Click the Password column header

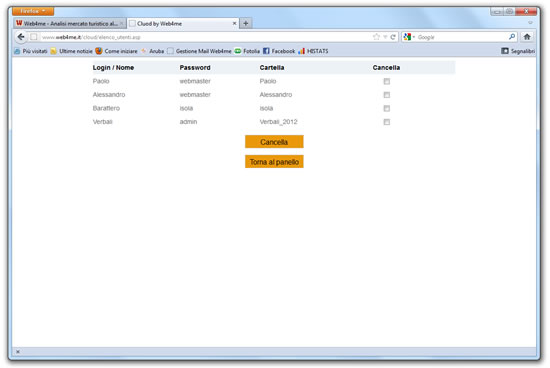(195, 67)
